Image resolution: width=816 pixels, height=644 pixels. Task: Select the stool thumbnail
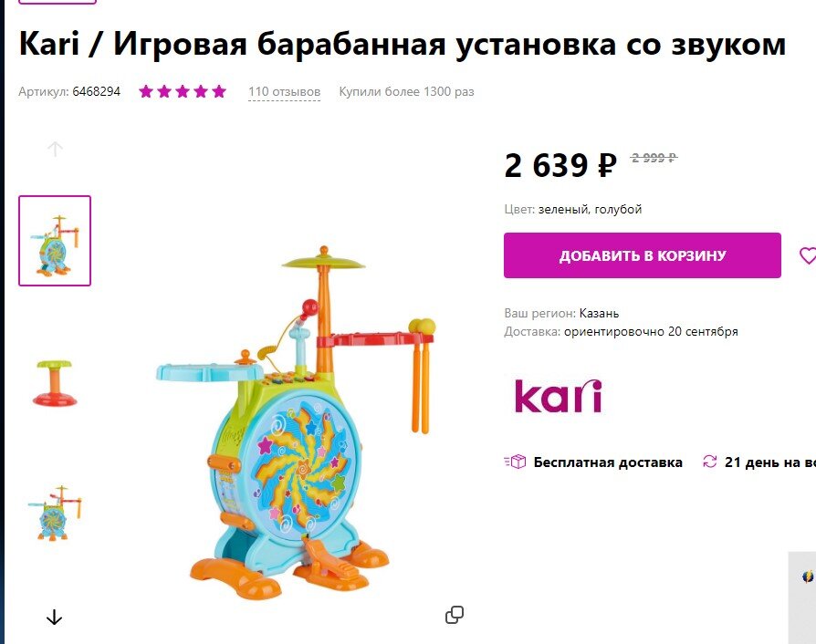click(55, 382)
